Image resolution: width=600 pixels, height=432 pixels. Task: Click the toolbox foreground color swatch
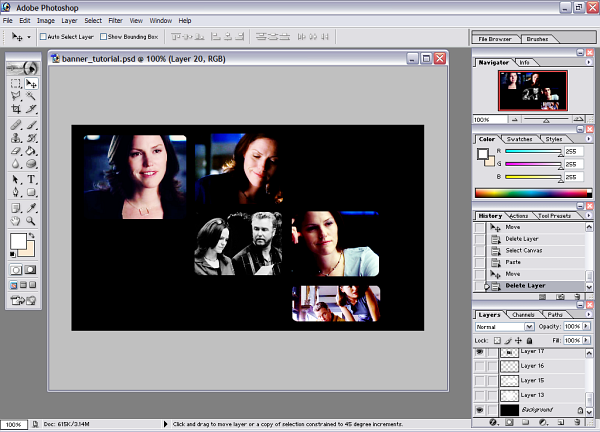[18, 241]
